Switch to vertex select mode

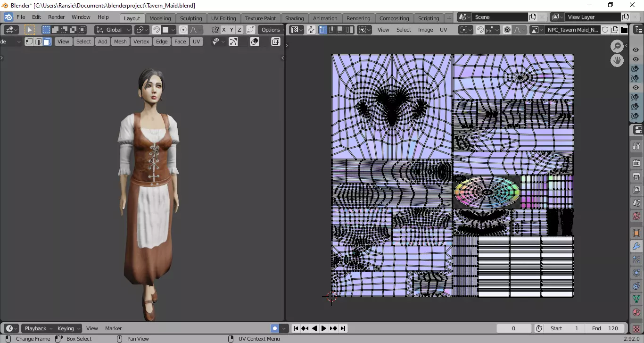coord(29,42)
